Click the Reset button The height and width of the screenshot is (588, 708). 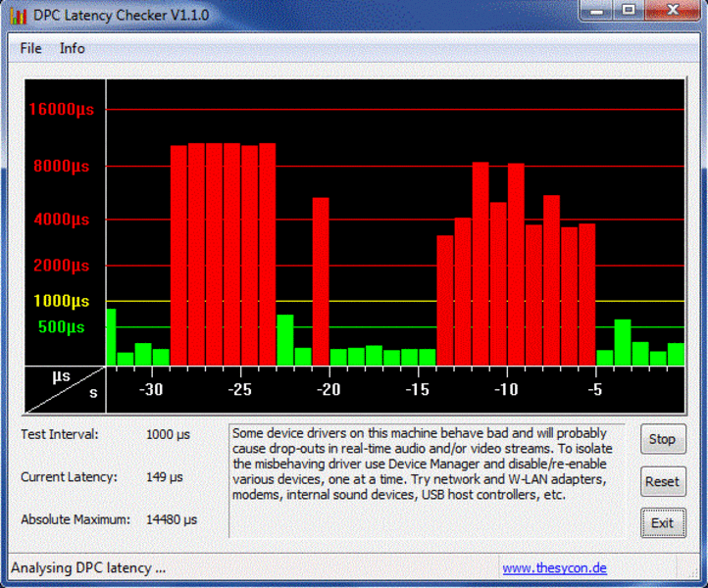pos(663,481)
